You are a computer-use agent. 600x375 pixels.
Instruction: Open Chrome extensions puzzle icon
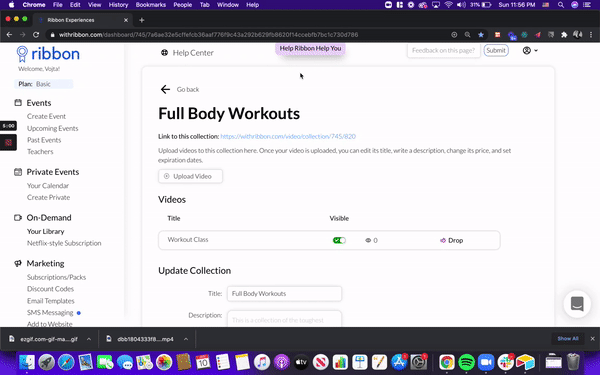pyautogui.click(x=564, y=35)
